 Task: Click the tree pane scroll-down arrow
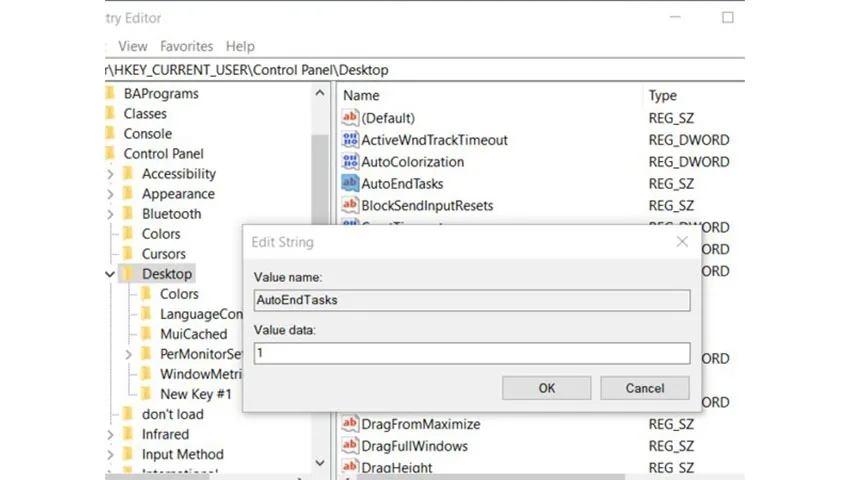coord(320,463)
